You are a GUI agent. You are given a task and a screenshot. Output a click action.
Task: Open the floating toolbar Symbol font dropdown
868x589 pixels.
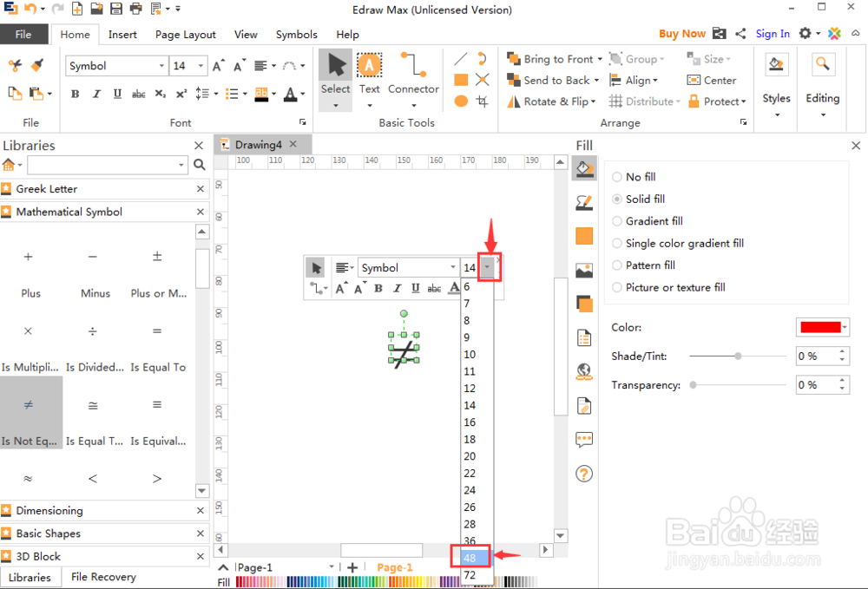453,268
